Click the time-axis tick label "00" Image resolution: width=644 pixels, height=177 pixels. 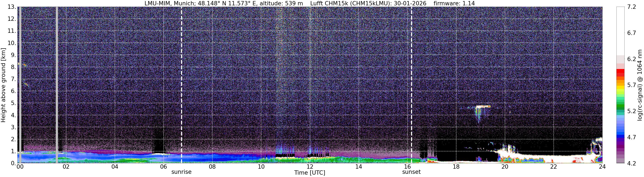tap(20, 167)
